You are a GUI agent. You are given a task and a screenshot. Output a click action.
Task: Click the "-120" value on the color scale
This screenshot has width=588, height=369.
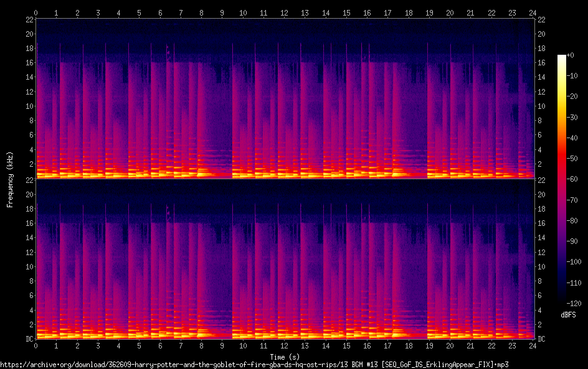pyautogui.click(x=574, y=303)
